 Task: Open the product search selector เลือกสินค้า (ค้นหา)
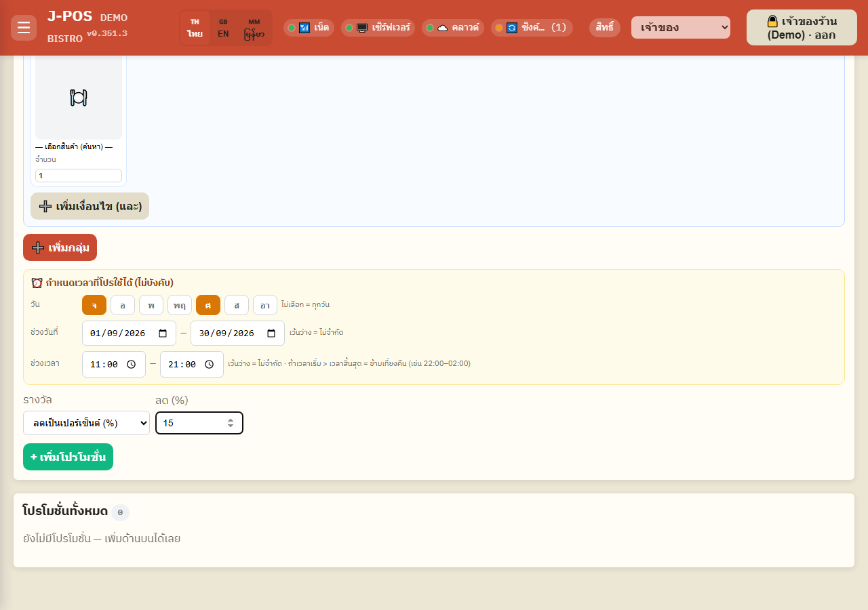pos(74,147)
